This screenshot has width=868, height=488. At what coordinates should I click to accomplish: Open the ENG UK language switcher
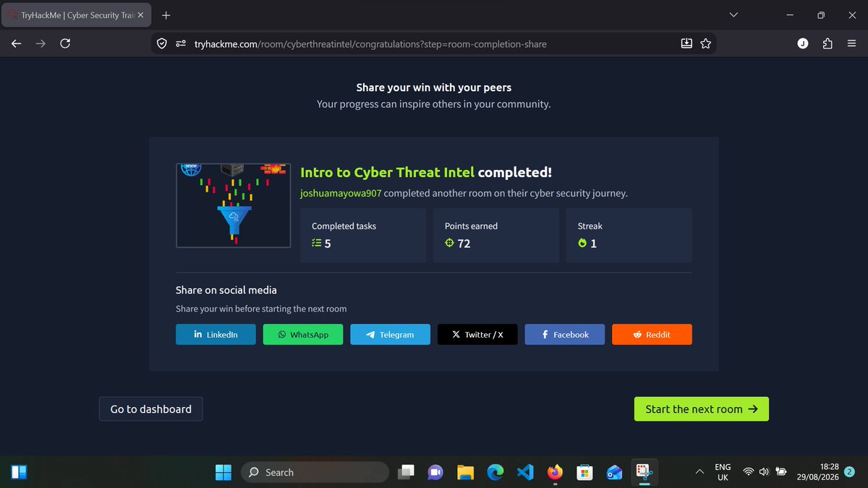[x=723, y=472]
